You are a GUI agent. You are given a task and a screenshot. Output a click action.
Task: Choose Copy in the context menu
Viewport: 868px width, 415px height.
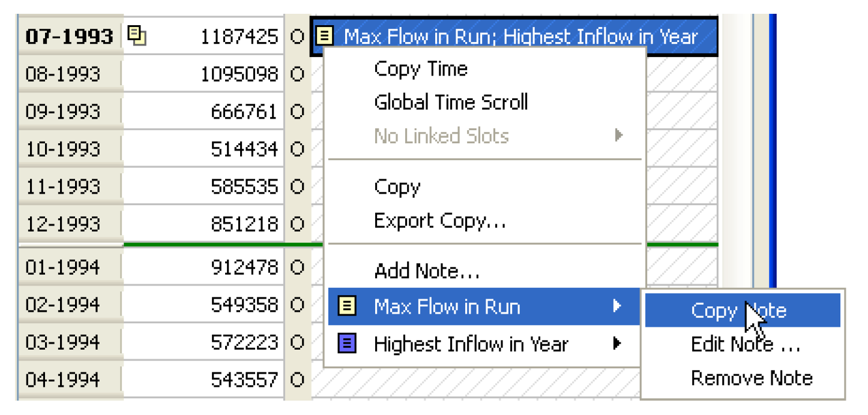[397, 187]
